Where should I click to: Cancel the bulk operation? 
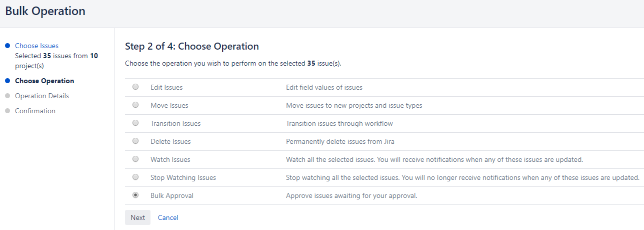168,217
